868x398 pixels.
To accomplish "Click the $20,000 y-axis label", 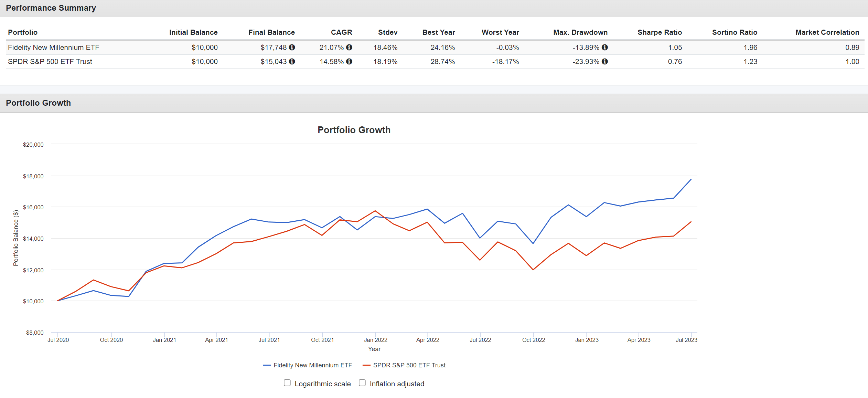I will pos(33,145).
